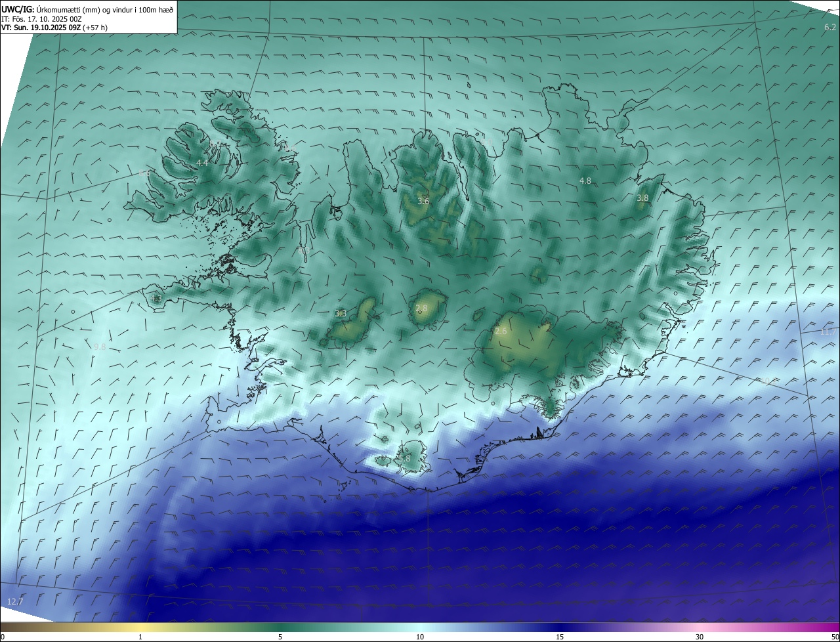Click the 12.7 value label on the map
This screenshot has height=642, width=840.
pyautogui.click(x=14, y=601)
